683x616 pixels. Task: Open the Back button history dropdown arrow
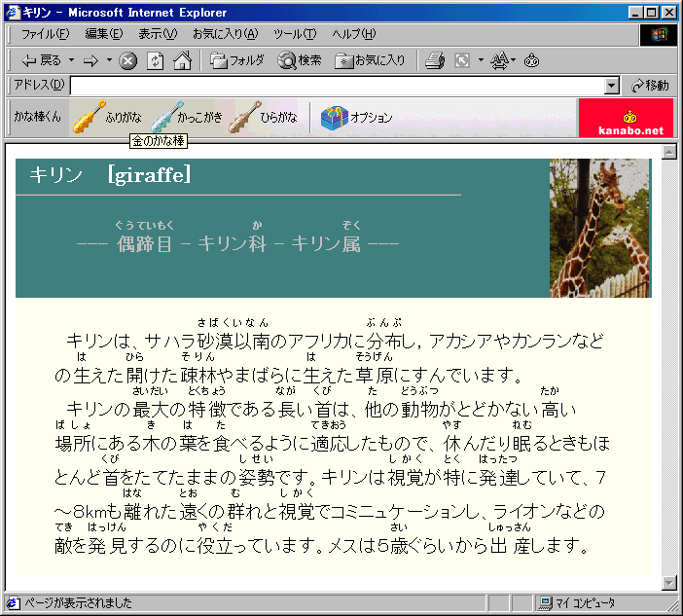[x=71, y=60]
